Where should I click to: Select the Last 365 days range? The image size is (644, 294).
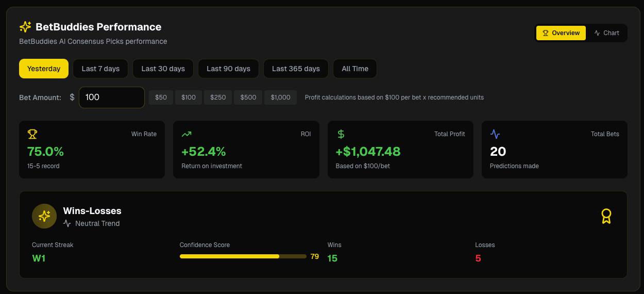(296, 69)
